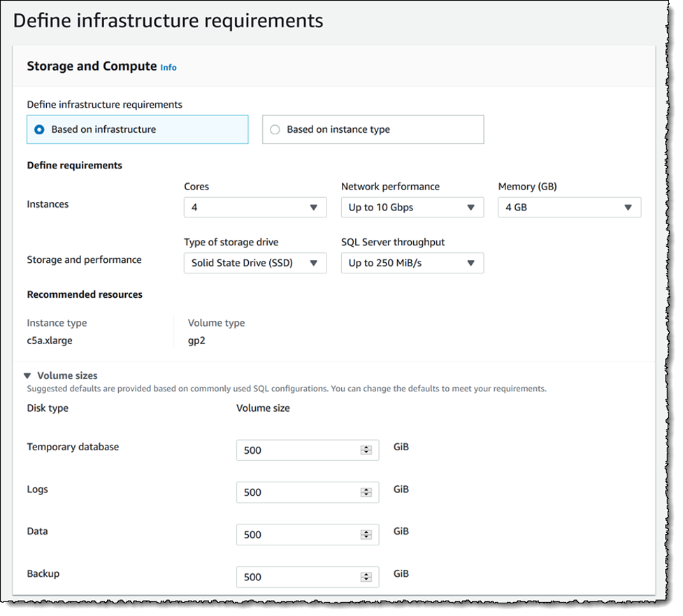
Task: Click the Memory dropdown arrow icon
Action: [x=628, y=208]
